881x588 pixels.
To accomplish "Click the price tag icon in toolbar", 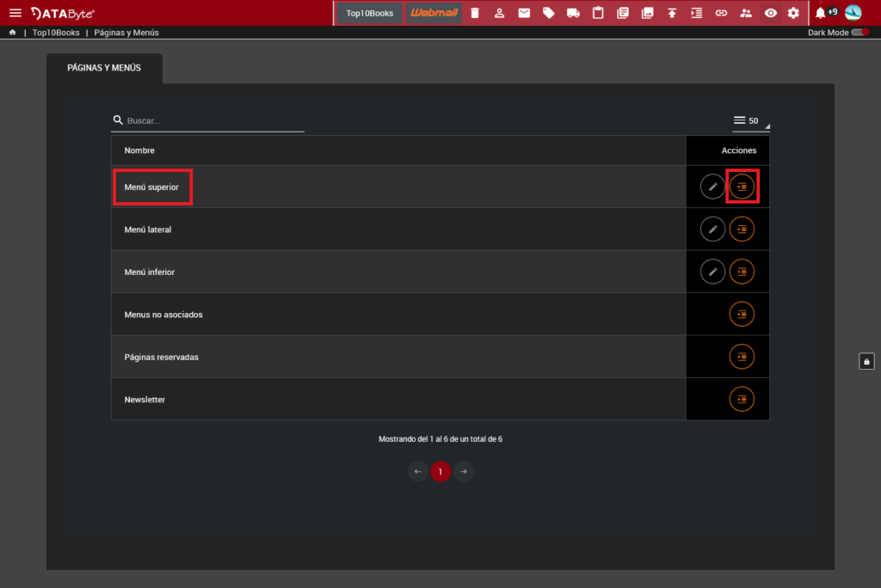I will (548, 13).
